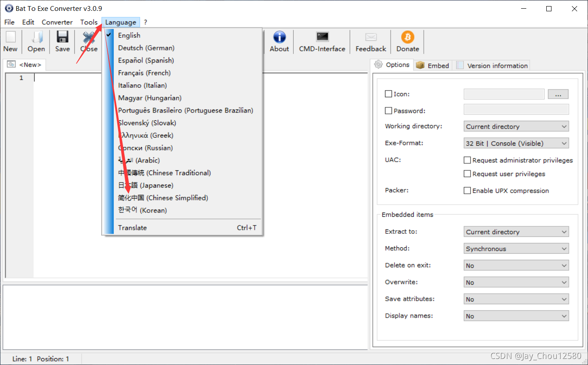Screen dimensions: 588x365
Task: Select Español (Spanish) language
Action: click(x=182, y=60)
